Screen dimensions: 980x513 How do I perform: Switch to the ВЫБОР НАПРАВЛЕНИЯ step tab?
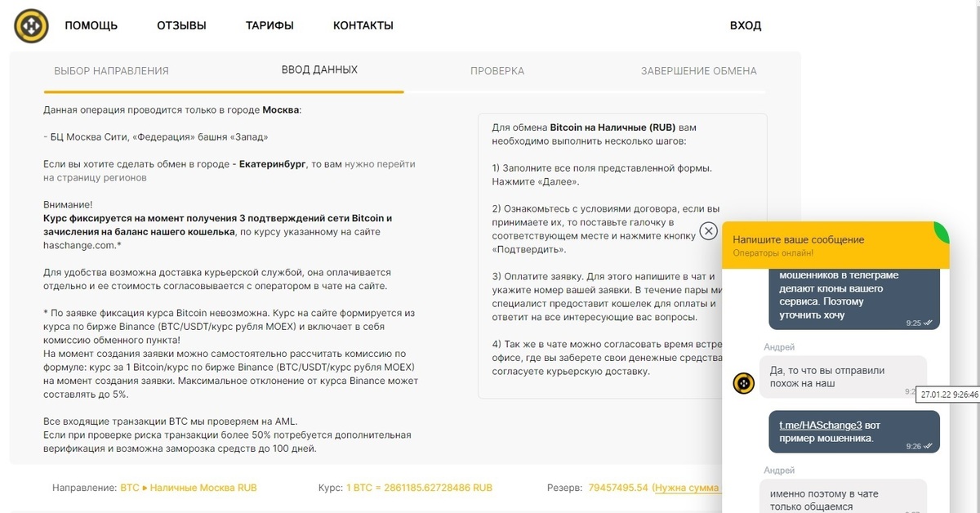[x=111, y=71]
